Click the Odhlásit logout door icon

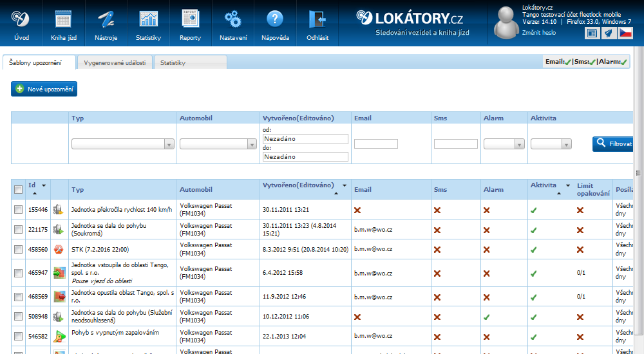(317, 19)
